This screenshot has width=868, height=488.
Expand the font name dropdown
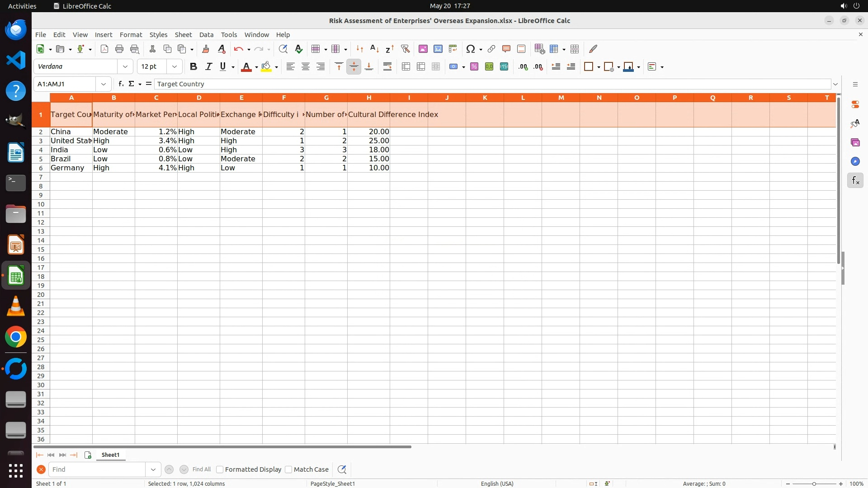(125, 67)
